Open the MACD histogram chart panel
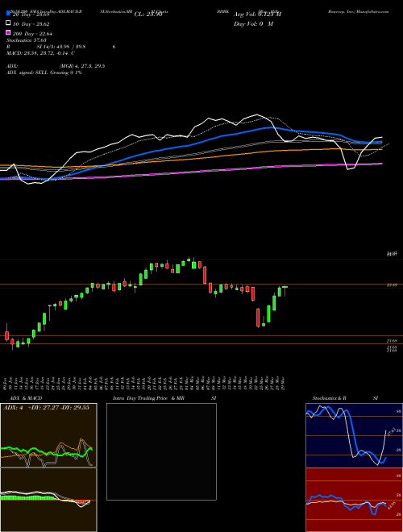 click(48, 500)
